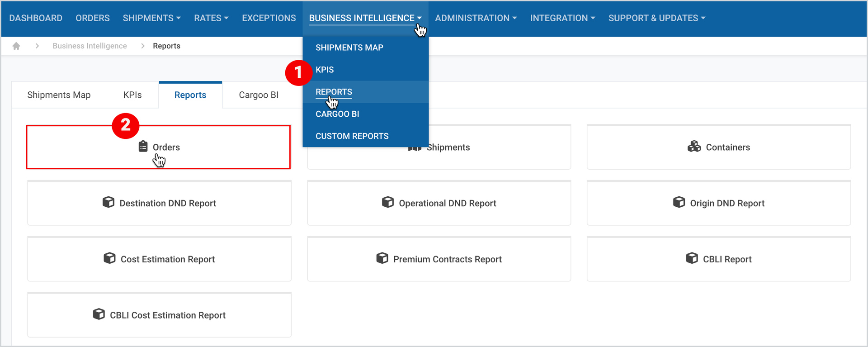Image resolution: width=868 pixels, height=347 pixels.
Task: Expand the Shipments dropdown arrow
Action: 179,18
